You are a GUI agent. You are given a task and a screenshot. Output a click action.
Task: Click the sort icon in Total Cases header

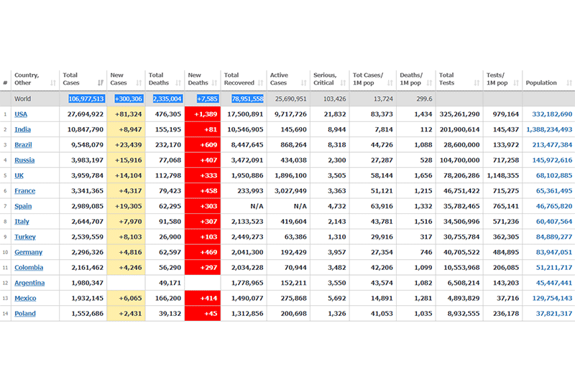[x=101, y=83]
